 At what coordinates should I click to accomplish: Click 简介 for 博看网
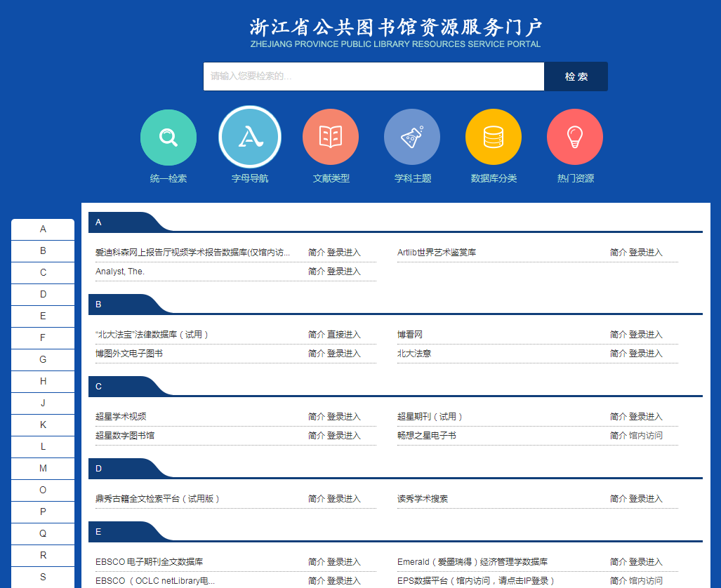click(618, 335)
